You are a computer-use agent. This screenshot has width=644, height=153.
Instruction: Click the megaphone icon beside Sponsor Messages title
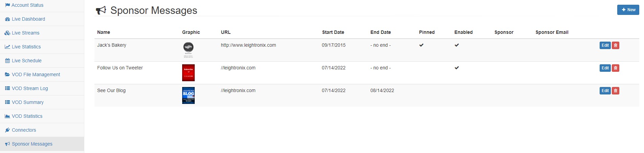tap(101, 10)
